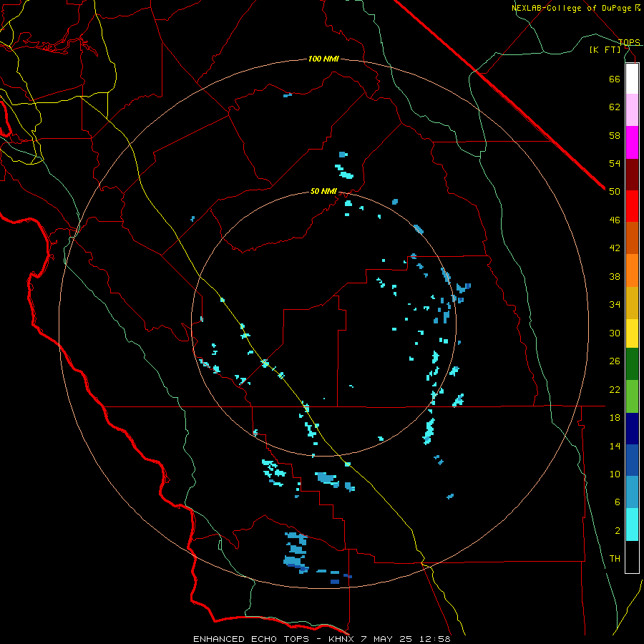Click the dark green legend swatch
Viewport: 644px width, 644px height.
point(632,364)
